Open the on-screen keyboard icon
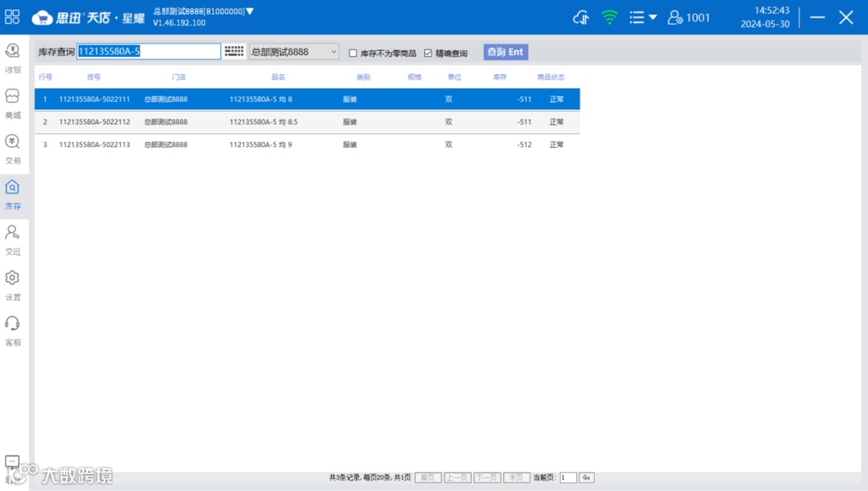 click(x=234, y=51)
